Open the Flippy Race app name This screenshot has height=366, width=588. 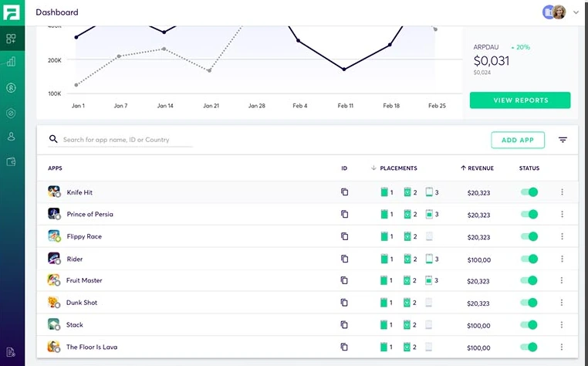click(x=84, y=236)
